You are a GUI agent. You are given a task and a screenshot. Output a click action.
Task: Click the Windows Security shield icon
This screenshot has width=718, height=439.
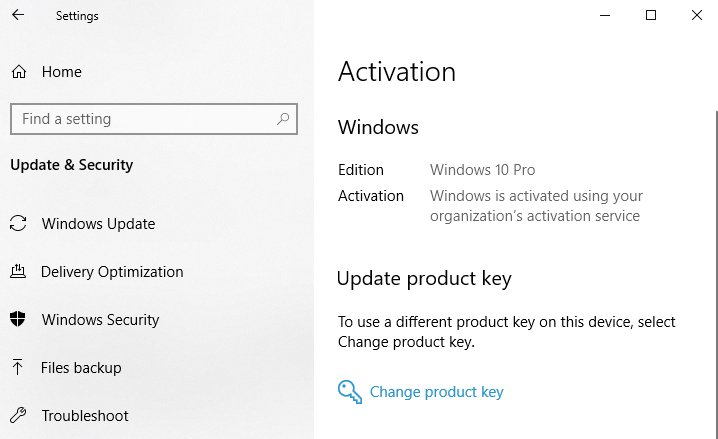(x=18, y=320)
